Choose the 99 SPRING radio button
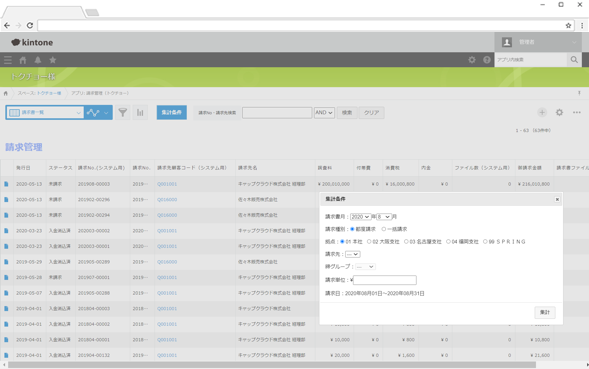This screenshot has width=589, height=369. coord(485,242)
